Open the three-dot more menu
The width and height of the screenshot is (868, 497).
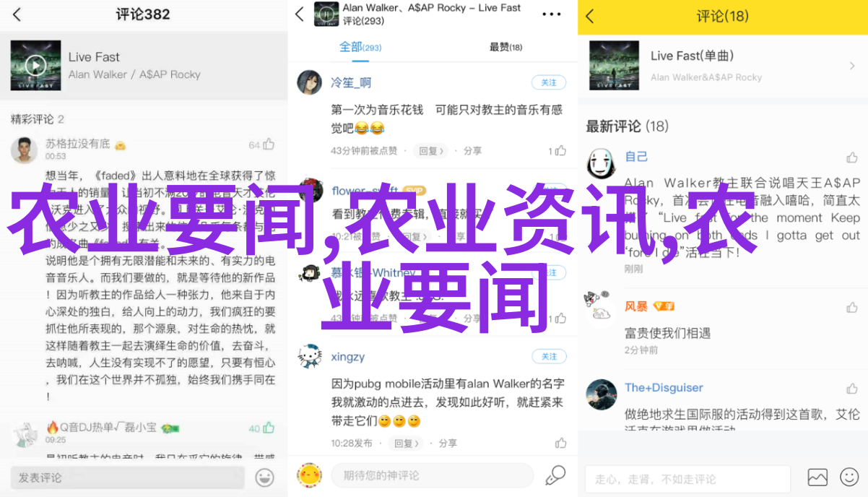(551, 14)
